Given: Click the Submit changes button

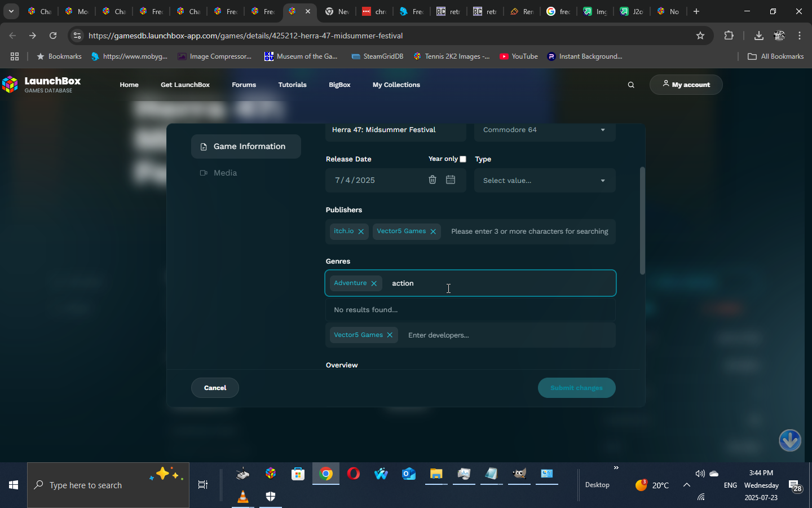Looking at the screenshot, I should 576,388.
